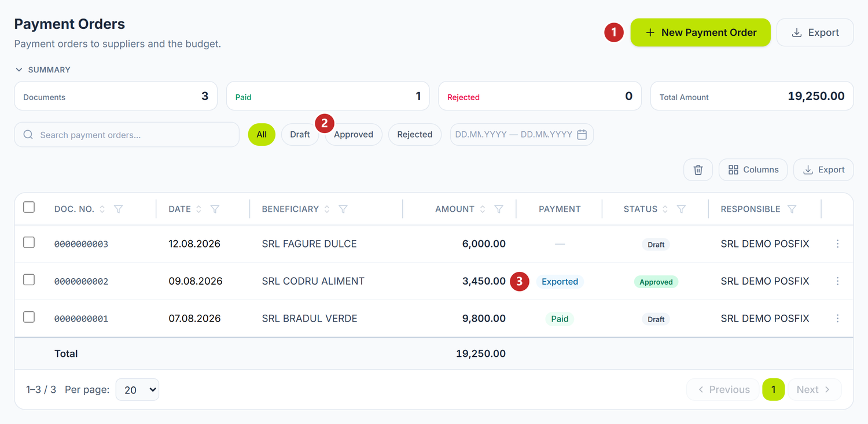
Task: Open filter for DATE column
Action: tap(215, 209)
